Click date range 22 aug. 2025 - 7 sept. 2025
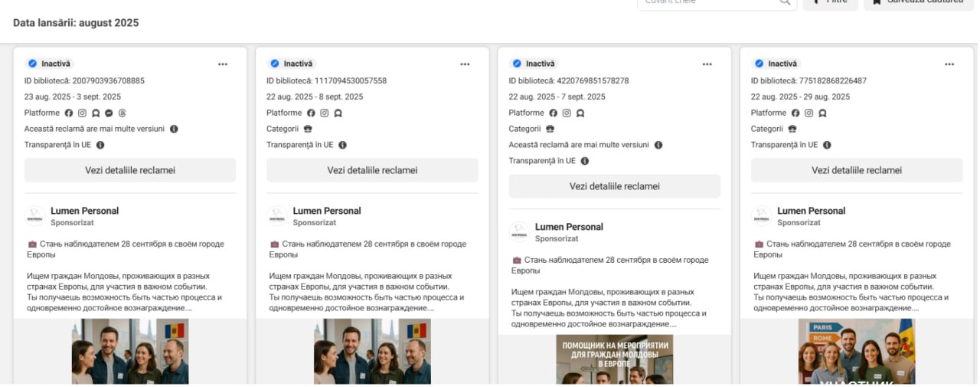The image size is (980, 387). [x=557, y=97]
